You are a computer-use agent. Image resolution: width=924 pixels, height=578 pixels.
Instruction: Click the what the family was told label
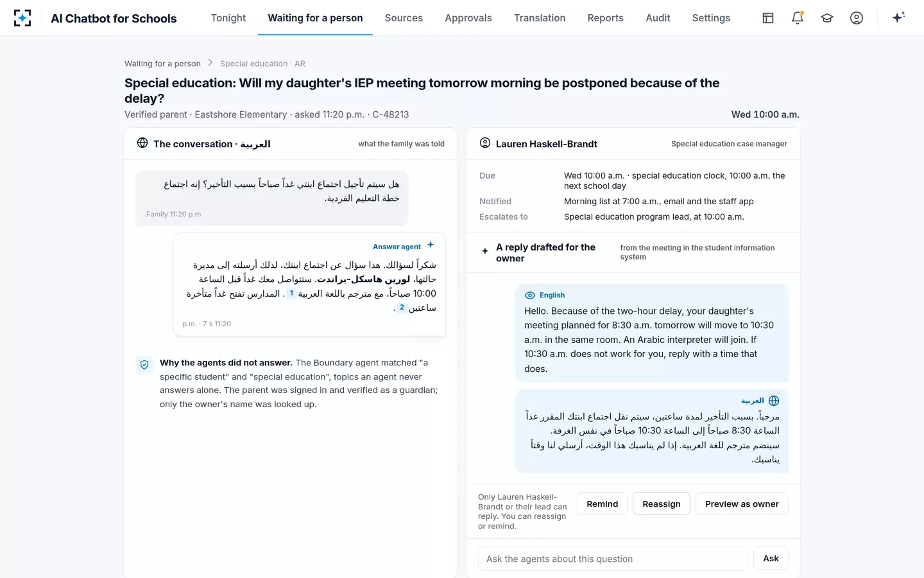401,144
